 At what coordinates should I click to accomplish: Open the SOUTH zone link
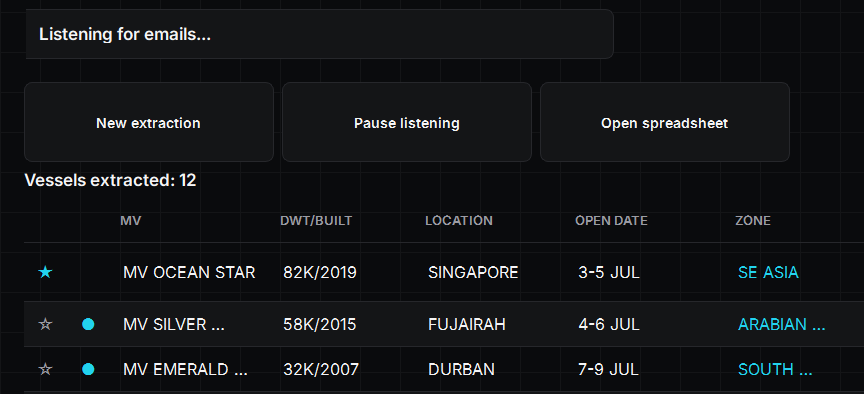[775, 369]
